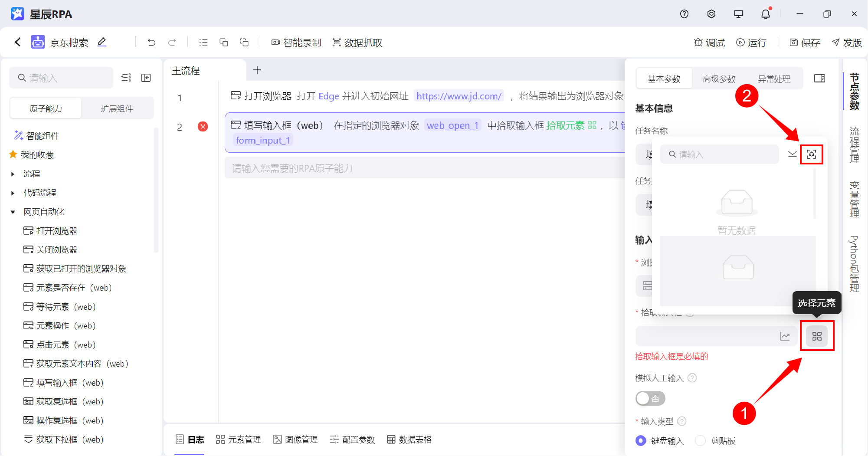The height and width of the screenshot is (456, 868).
Task: Choose 剪贴板 as input type
Action: pyautogui.click(x=700, y=440)
